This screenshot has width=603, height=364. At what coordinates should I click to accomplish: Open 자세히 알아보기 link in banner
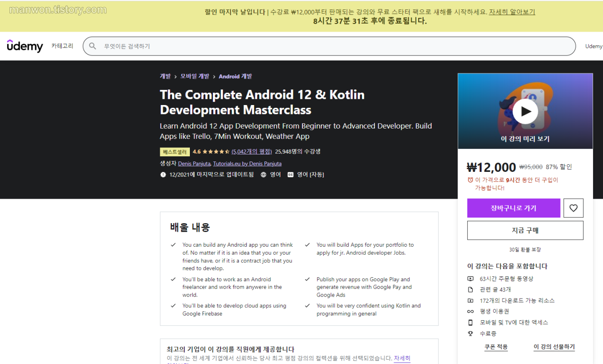pos(512,12)
